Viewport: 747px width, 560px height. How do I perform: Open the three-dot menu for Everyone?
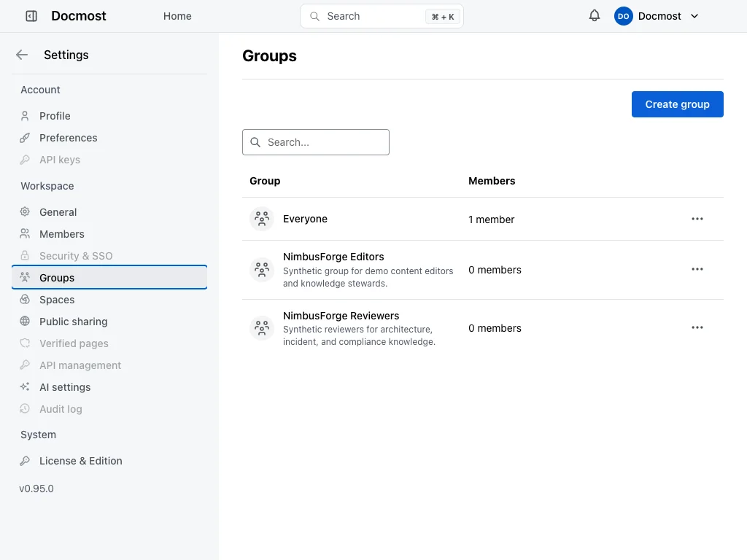coord(697,219)
